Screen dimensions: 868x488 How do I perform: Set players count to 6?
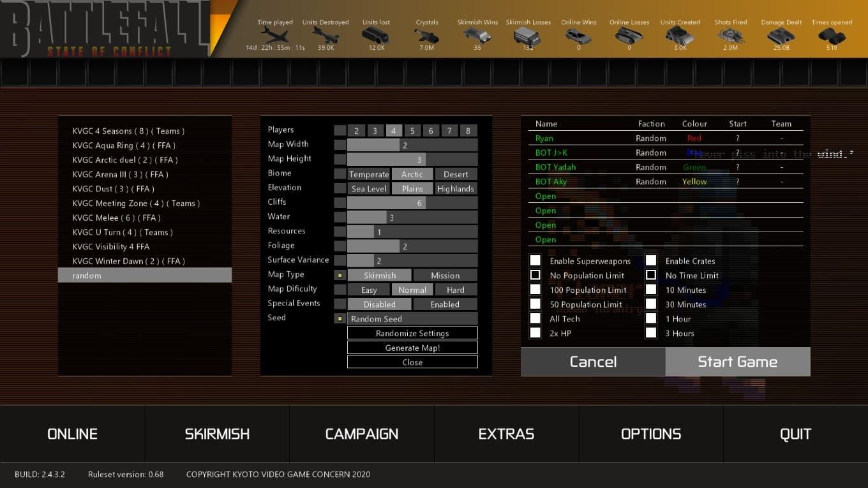point(431,130)
